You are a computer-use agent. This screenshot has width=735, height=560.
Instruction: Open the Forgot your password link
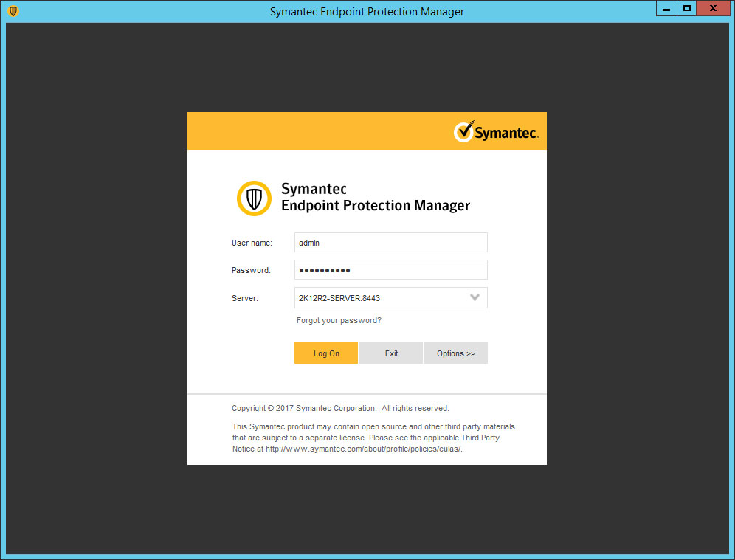pos(339,320)
